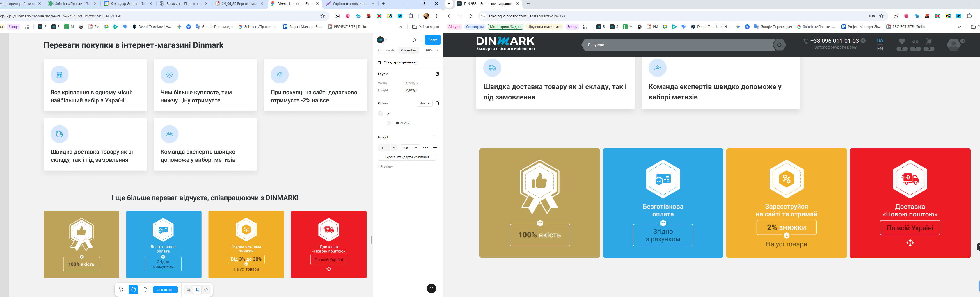The height and width of the screenshot is (297, 980).
Task: Open Extensions puzzle icon in left browser
Action: (411, 16)
